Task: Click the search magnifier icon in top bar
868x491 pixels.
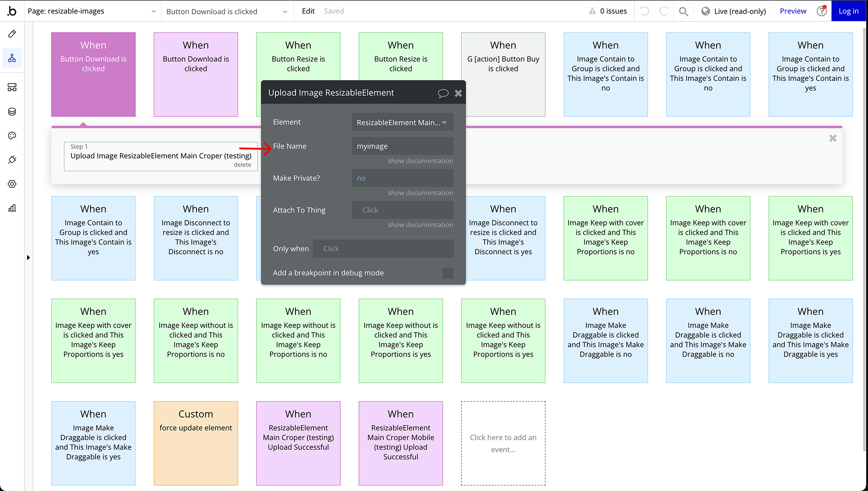Action: tap(683, 11)
